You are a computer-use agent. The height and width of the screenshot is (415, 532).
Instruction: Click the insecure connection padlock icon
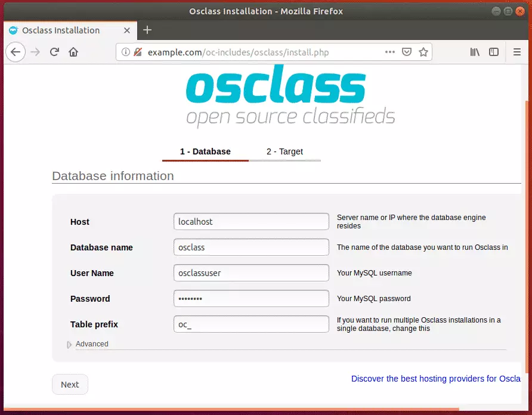[138, 52]
